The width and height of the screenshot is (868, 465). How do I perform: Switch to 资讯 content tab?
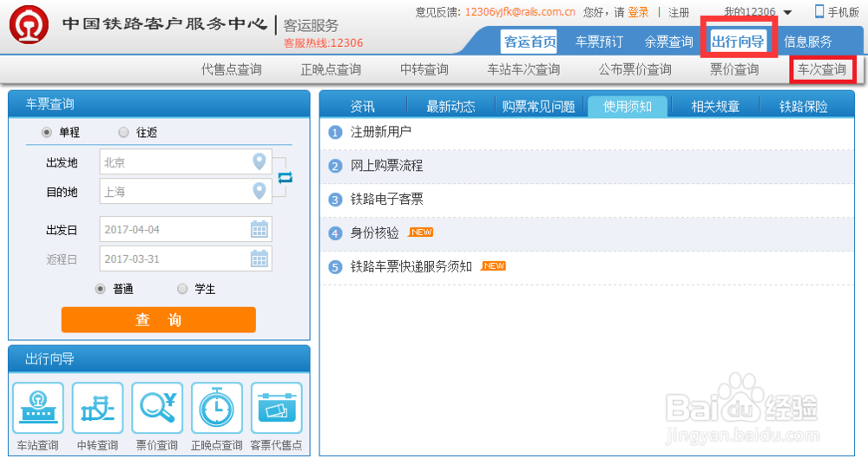click(x=363, y=107)
